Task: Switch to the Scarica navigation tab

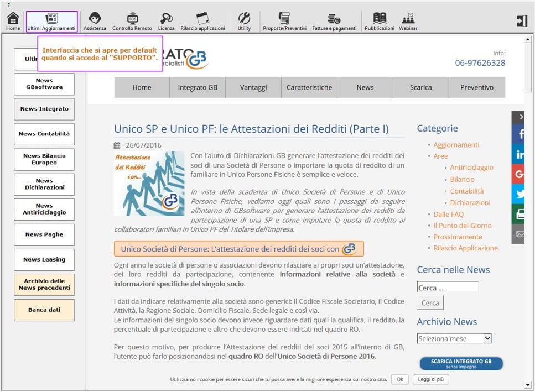Action: coord(420,87)
